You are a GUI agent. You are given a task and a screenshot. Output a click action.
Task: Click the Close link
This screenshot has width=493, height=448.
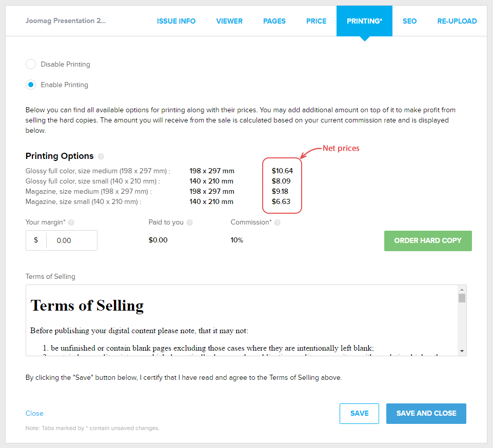click(x=34, y=413)
